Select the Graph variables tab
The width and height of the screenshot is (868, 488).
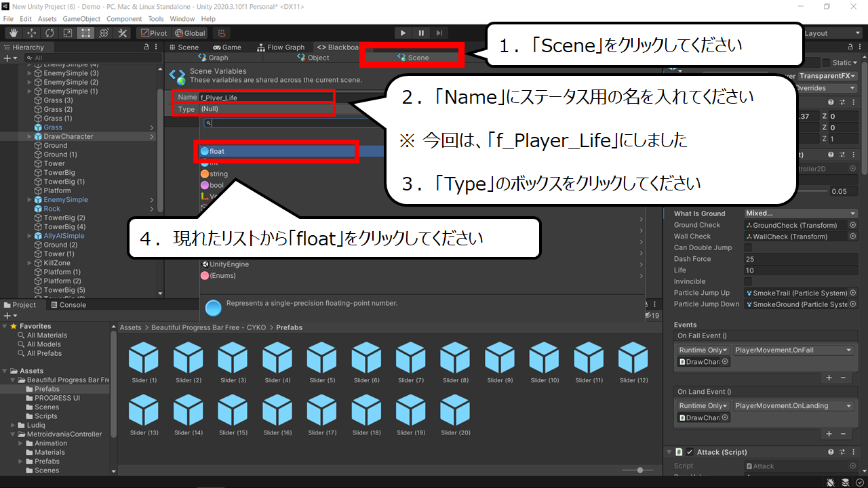click(x=214, y=58)
